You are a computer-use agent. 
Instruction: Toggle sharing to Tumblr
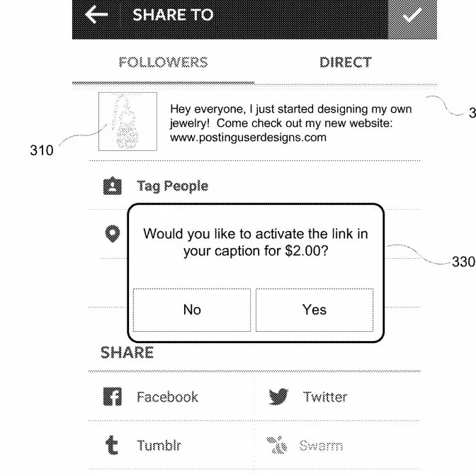click(159, 446)
